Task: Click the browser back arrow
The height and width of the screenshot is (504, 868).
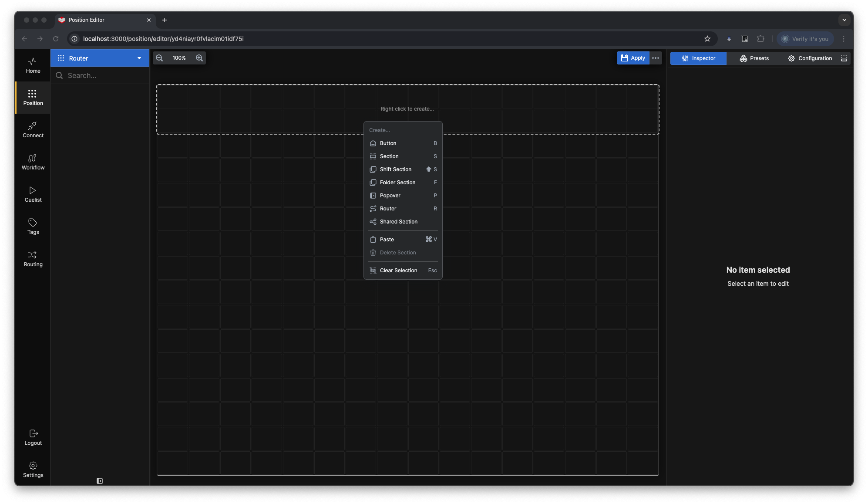Action: 24,39
